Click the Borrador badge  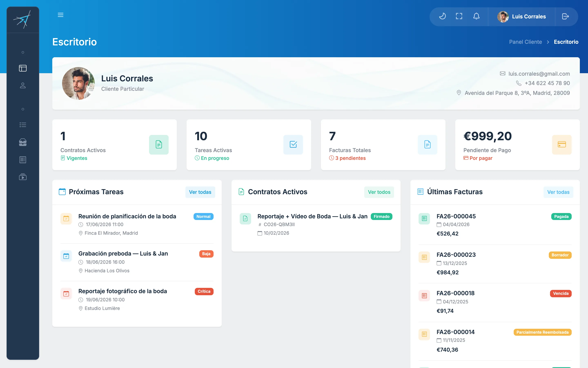pyautogui.click(x=560, y=255)
